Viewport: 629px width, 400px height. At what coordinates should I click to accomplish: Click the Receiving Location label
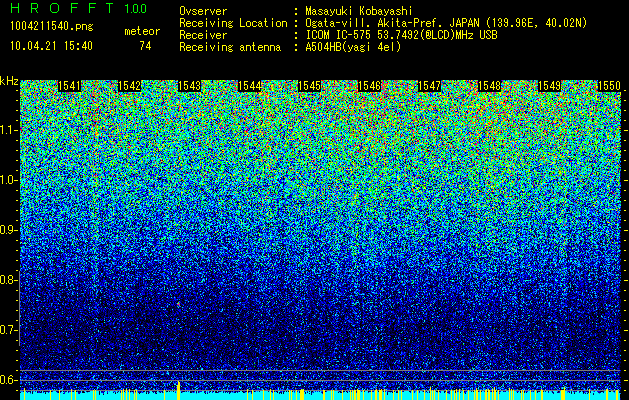pos(233,23)
